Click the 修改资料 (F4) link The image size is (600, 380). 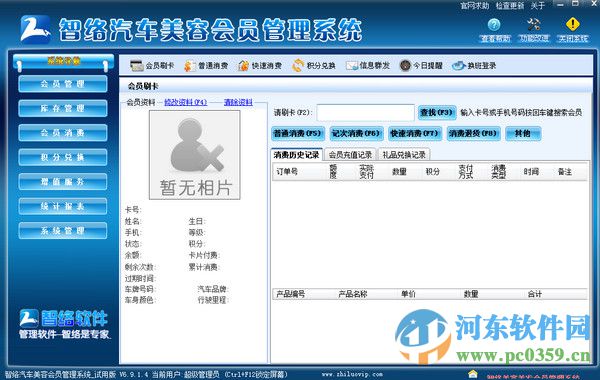[x=186, y=102]
